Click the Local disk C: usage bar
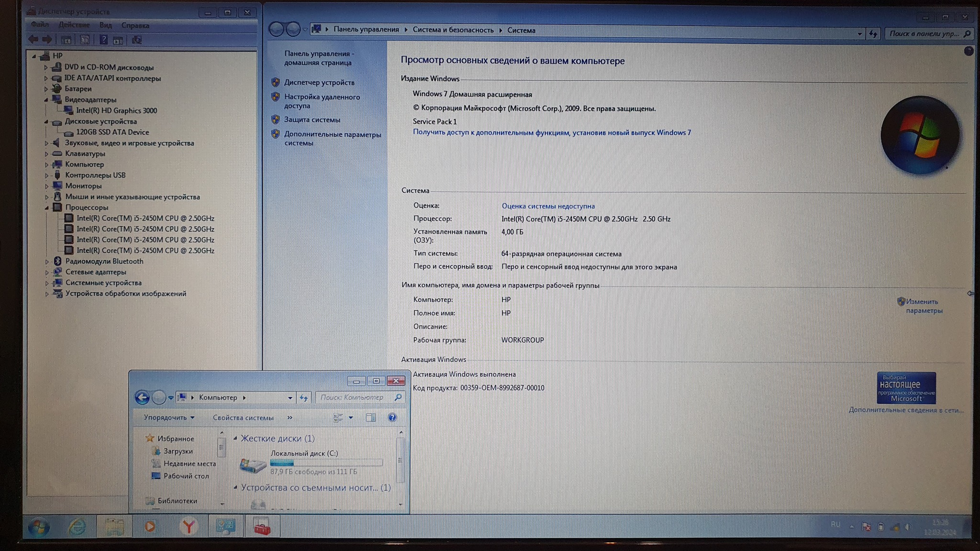The image size is (980, 551). (326, 463)
